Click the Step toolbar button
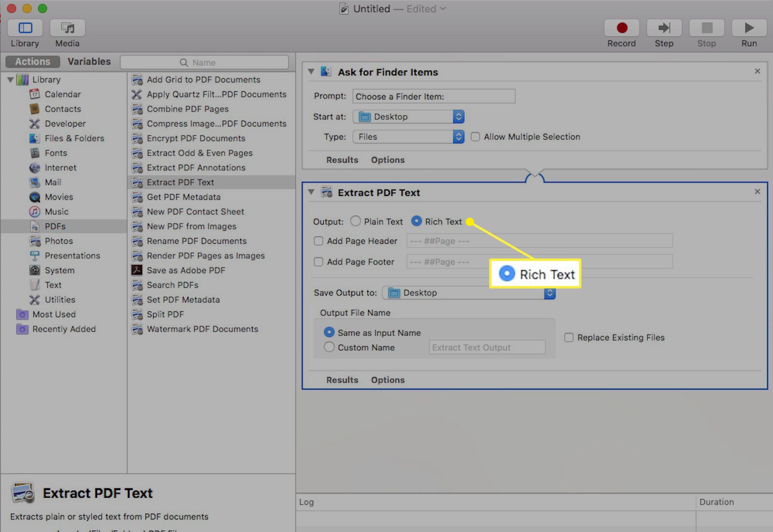773x532 pixels. click(664, 28)
